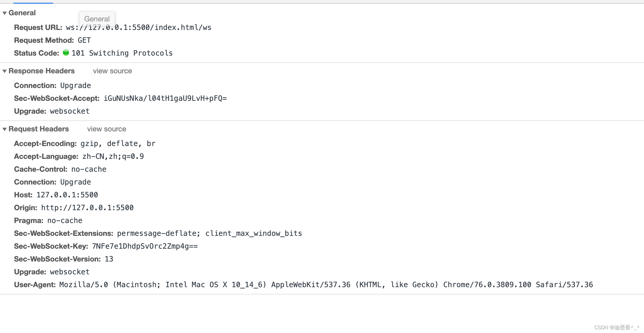Click the disclosure triangle beside General
This screenshot has height=333, width=644.
[x=4, y=13]
